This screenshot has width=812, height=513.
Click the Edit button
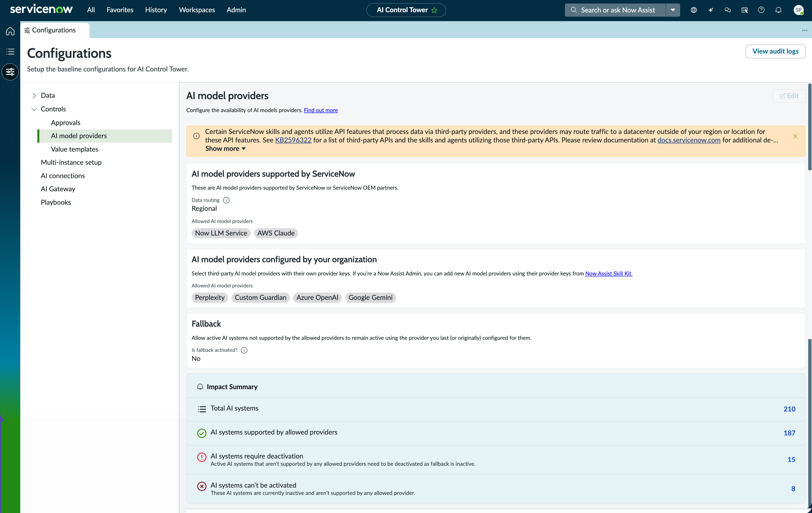tap(789, 96)
